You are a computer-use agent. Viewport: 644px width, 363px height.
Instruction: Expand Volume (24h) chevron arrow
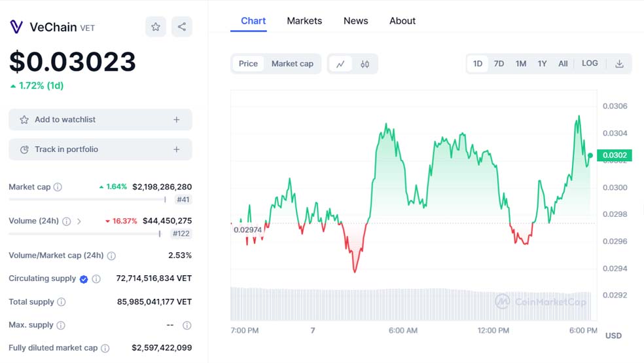pyautogui.click(x=79, y=221)
